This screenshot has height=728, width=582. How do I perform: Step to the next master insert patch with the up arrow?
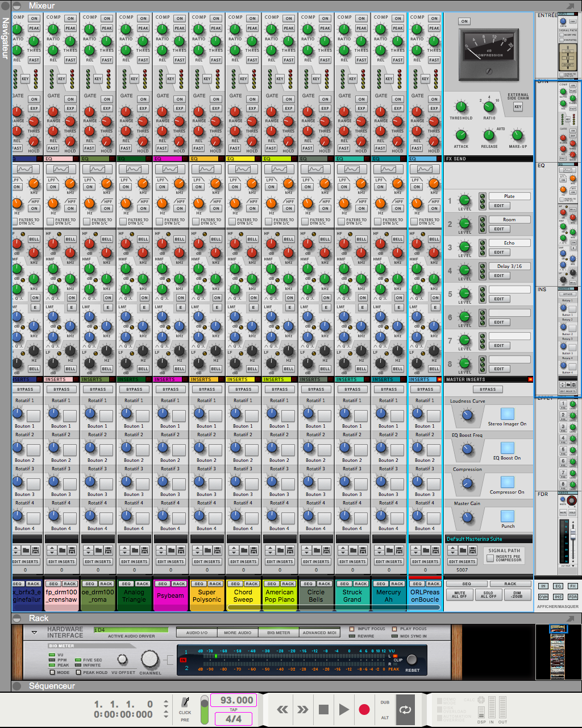click(x=452, y=547)
